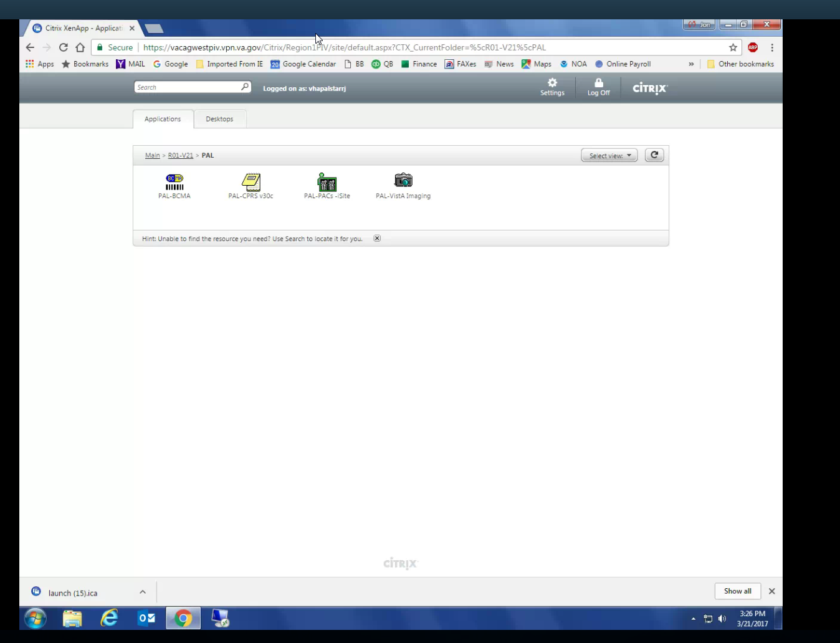The width and height of the screenshot is (840, 643).
Task: Open the browser home page
Action: 80,47
